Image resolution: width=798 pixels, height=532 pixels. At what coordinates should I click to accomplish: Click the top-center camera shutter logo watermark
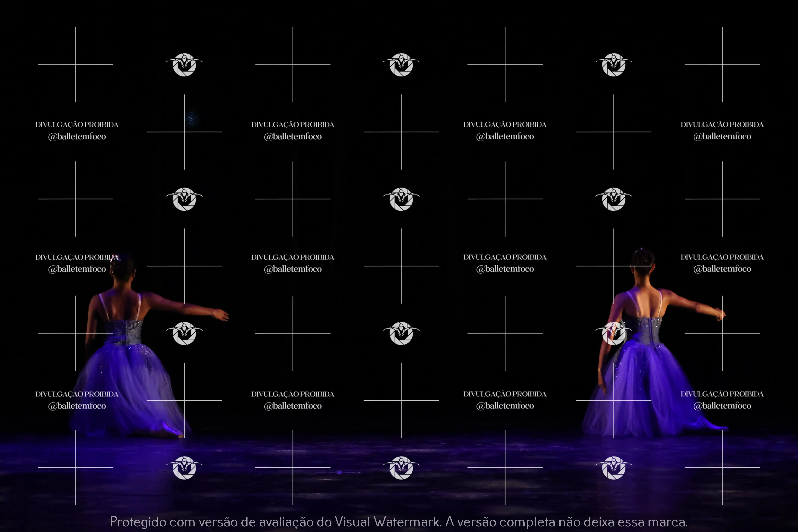401,64
